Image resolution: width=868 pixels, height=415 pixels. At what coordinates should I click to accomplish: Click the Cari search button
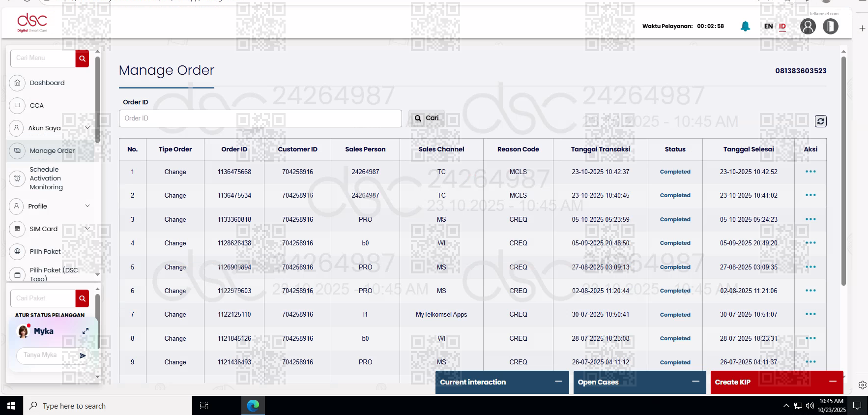click(426, 118)
